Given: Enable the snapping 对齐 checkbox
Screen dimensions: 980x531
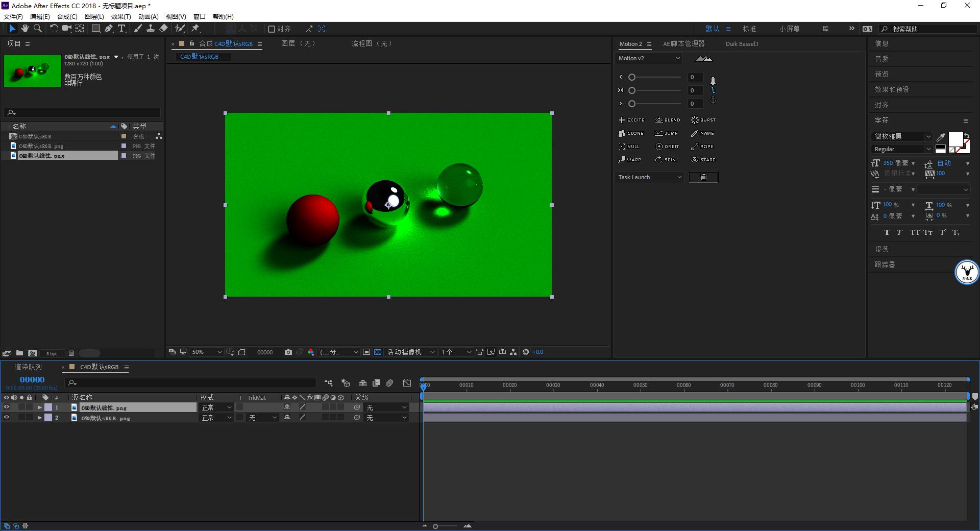Looking at the screenshot, I should pos(272,29).
